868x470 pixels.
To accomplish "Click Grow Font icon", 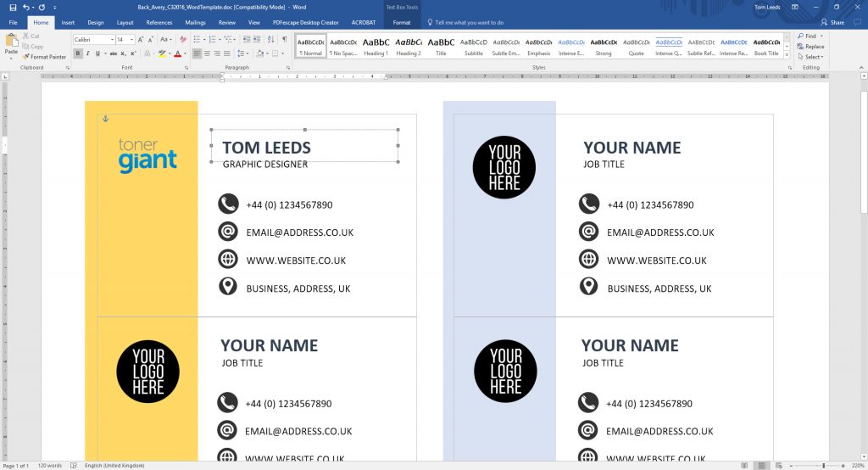I will pos(141,39).
